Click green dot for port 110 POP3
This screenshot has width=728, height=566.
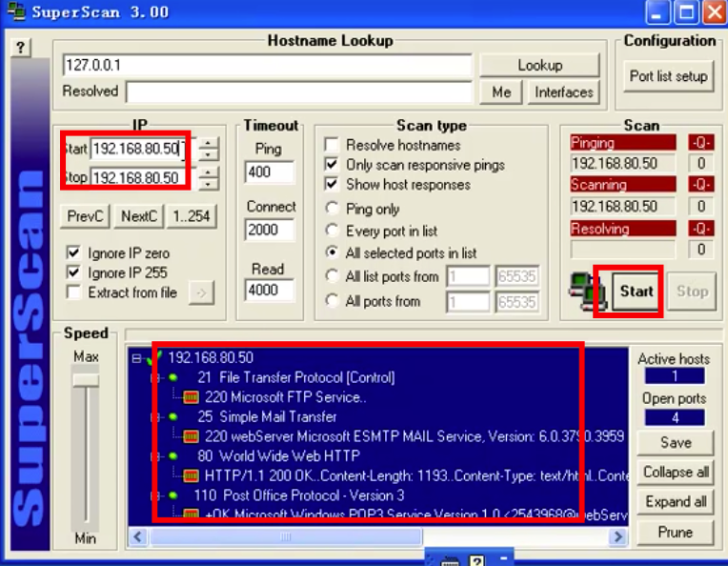point(172,495)
